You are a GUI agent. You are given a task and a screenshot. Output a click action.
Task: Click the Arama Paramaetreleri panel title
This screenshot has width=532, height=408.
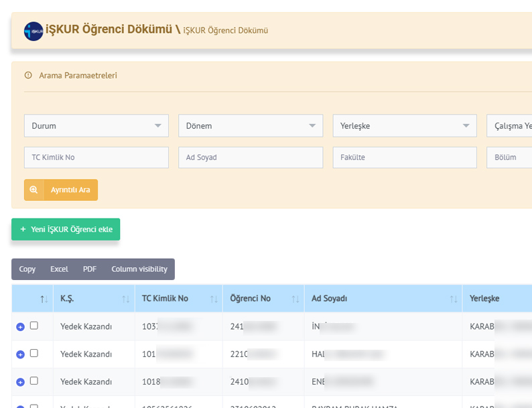pyautogui.click(x=78, y=76)
